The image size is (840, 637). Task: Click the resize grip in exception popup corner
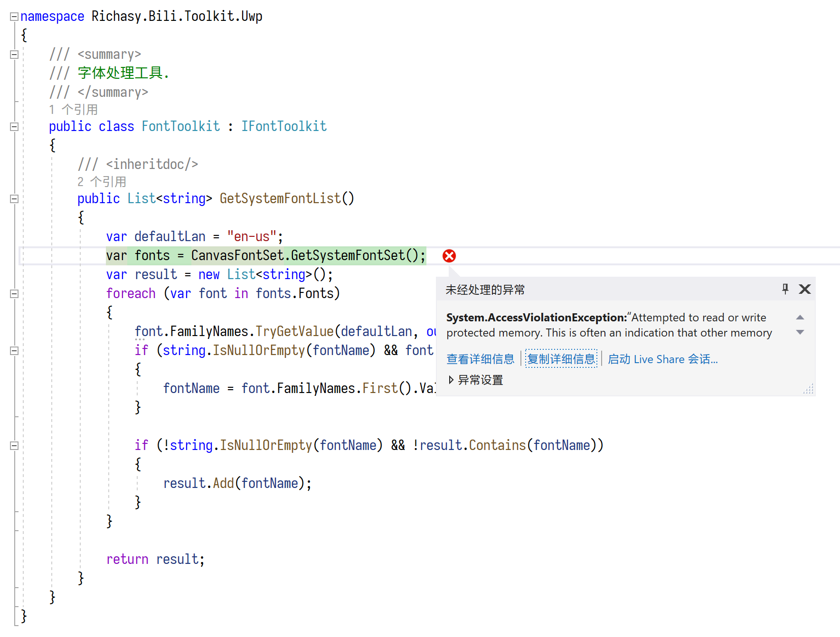point(809,389)
